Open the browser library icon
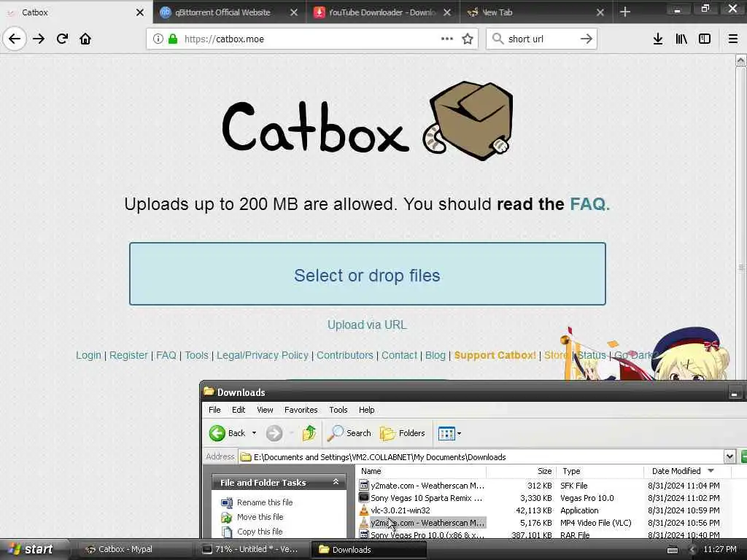This screenshot has height=560, width=747. coord(681,39)
